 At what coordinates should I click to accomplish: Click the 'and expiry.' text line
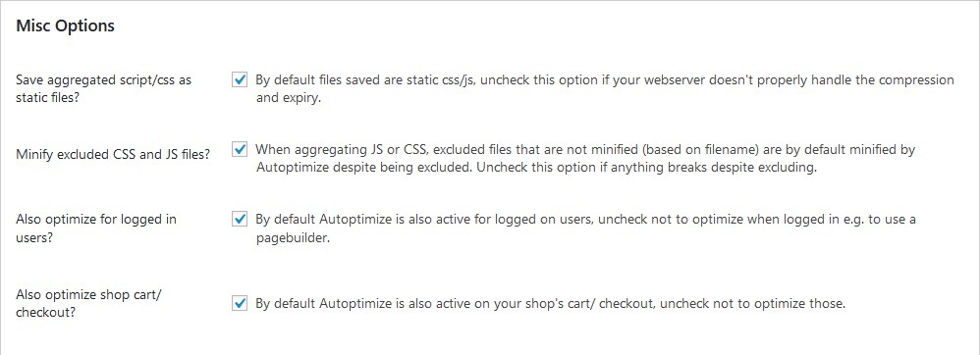pos(288,99)
